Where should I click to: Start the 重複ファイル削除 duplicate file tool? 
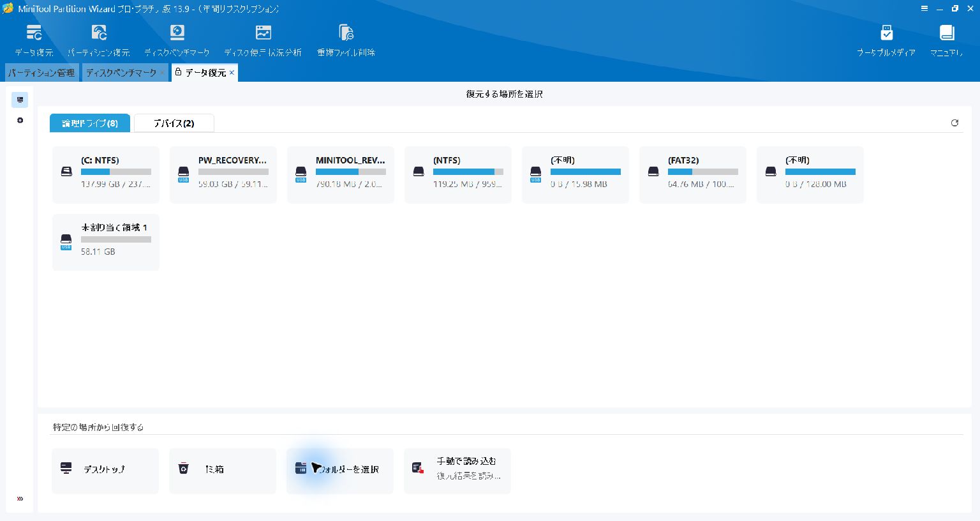click(346, 40)
